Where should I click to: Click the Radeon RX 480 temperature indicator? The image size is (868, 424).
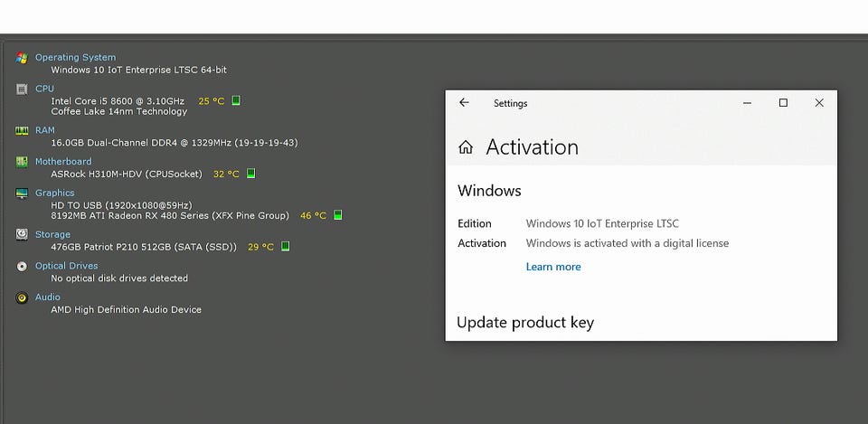pos(337,215)
